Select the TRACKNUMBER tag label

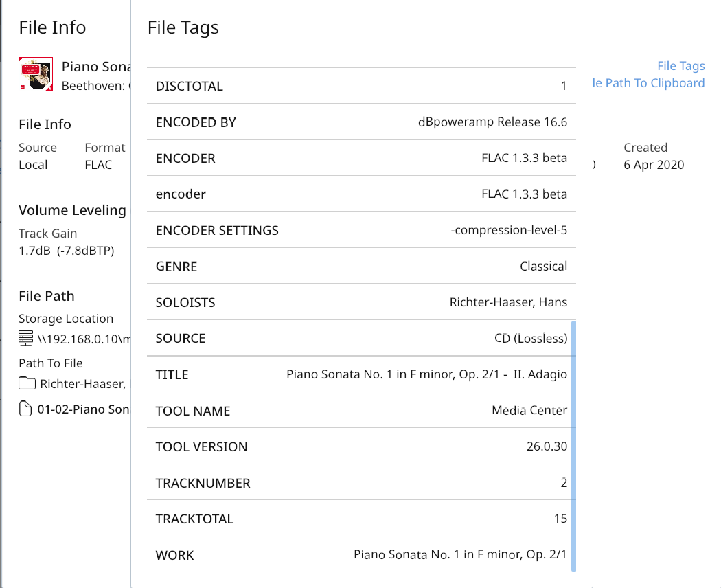point(203,483)
